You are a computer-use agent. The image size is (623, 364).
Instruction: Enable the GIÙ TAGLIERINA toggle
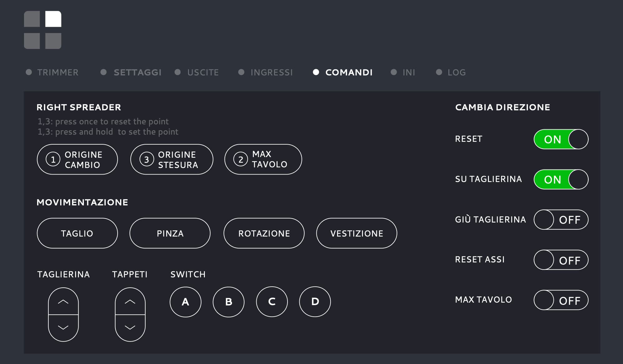click(x=561, y=219)
